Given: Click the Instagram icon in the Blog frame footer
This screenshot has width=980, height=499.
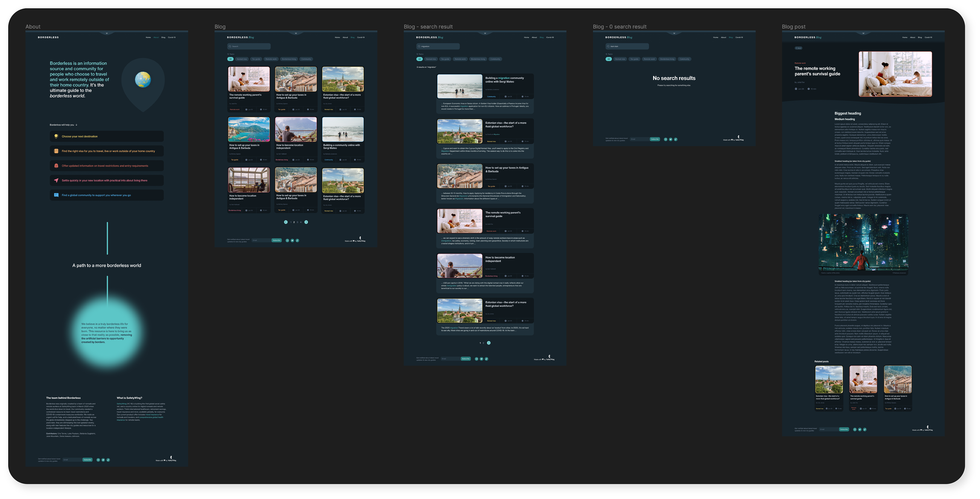Looking at the screenshot, I should (287, 240).
